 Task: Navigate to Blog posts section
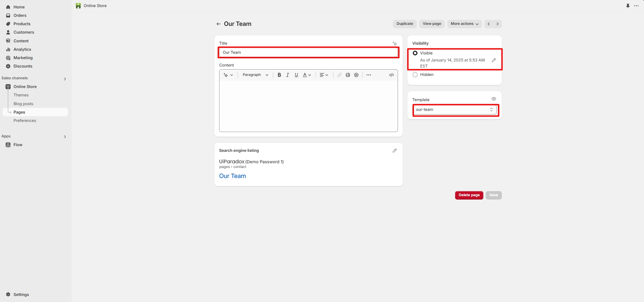[x=23, y=104]
